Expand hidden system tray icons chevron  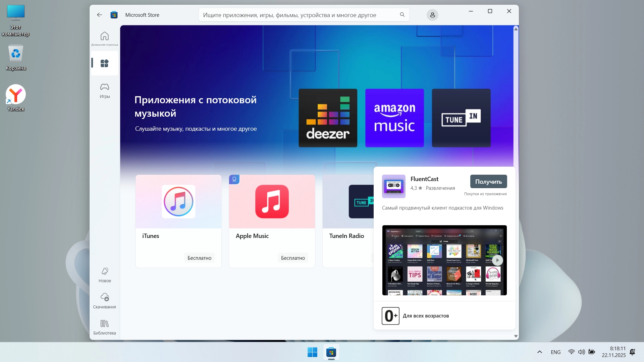click(x=539, y=352)
